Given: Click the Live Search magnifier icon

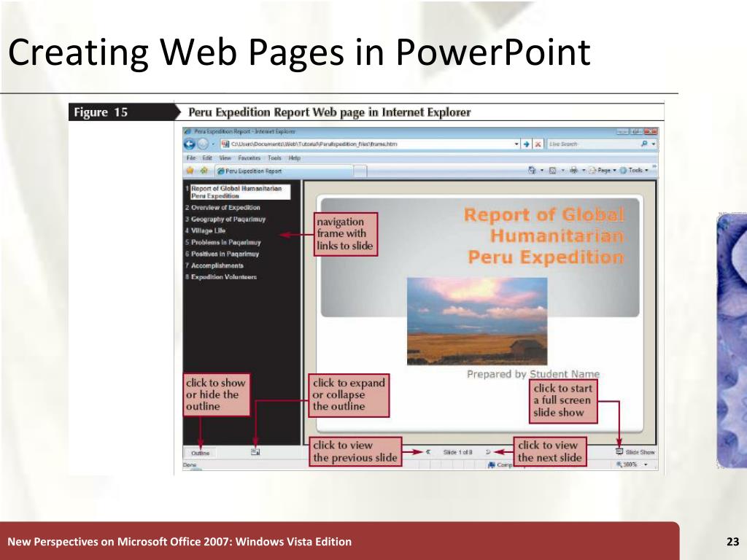Looking at the screenshot, I should (x=645, y=144).
